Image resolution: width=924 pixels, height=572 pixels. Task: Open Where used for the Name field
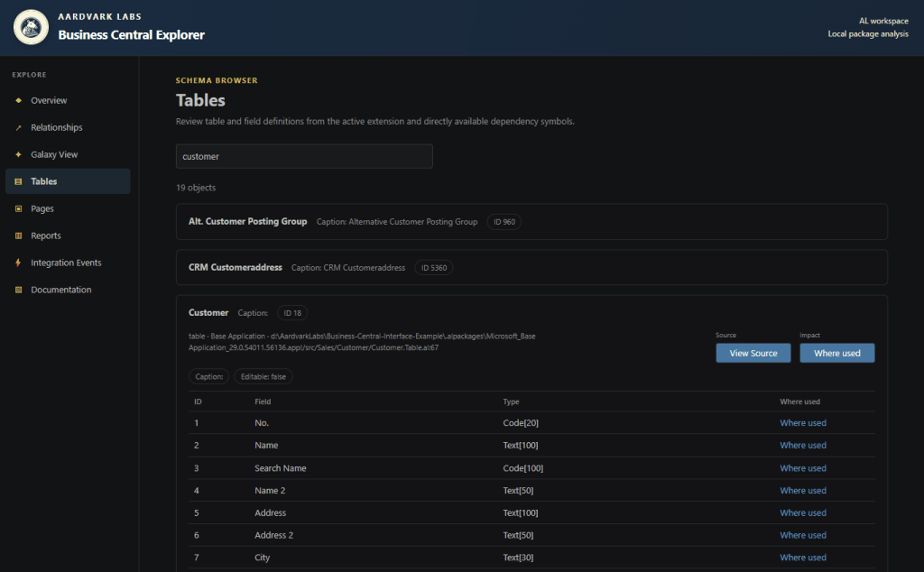click(802, 446)
